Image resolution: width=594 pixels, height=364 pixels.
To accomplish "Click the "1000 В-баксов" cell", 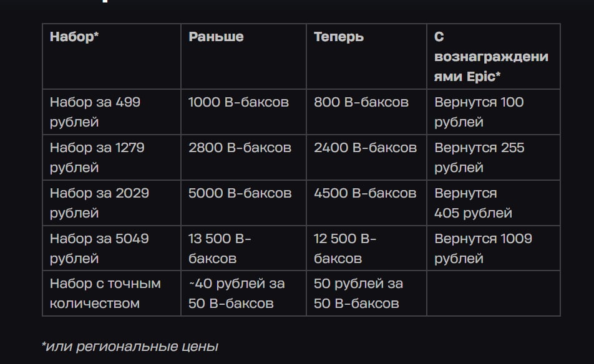I will [238, 102].
